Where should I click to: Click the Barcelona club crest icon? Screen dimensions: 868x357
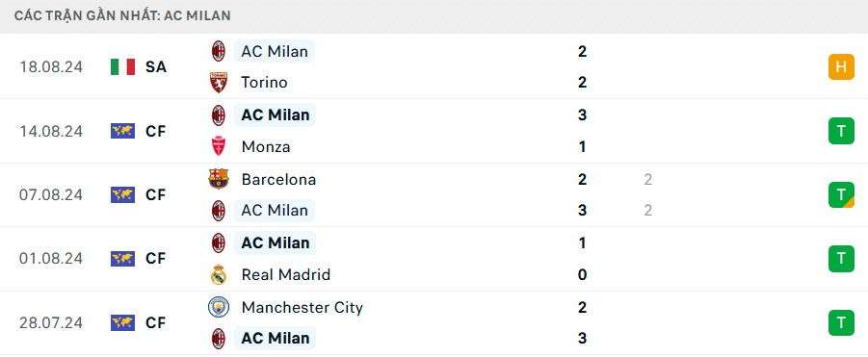click(x=218, y=179)
